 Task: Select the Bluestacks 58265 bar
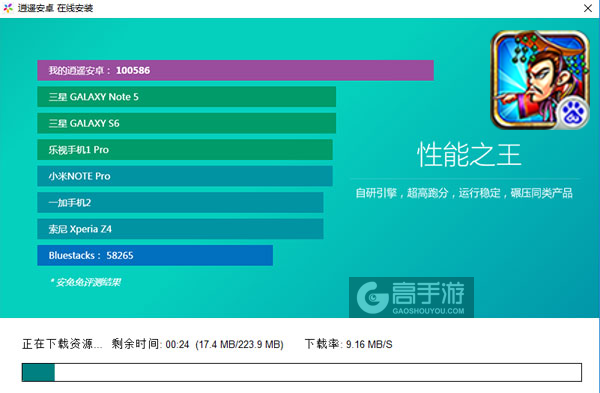155,255
